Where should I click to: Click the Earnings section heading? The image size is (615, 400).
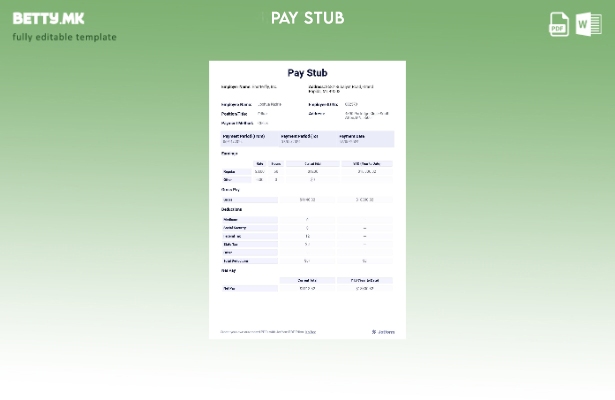pyautogui.click(x=230, y=153)
